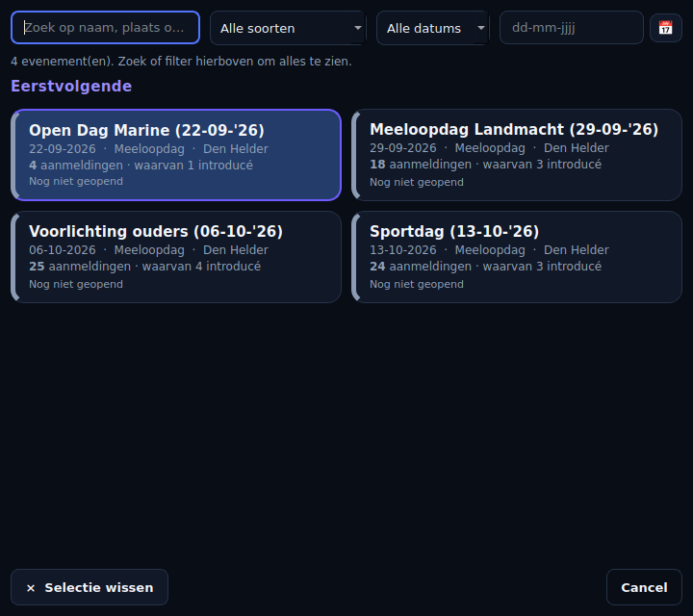Image resolution: width=693 pixels, height=616 pixels.
Task: Focus the dd-mm-jjjj date input
Action: 572,27
